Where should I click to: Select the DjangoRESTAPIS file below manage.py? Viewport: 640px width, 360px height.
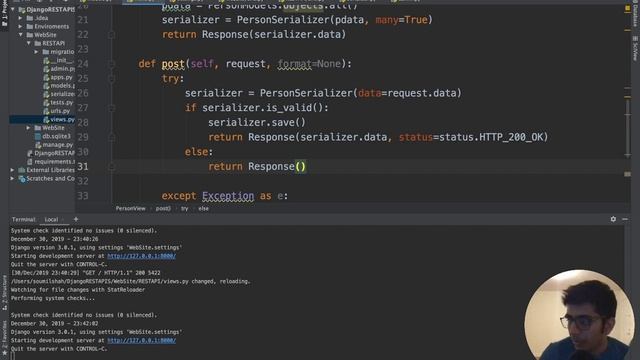click(x=51, y=153)
